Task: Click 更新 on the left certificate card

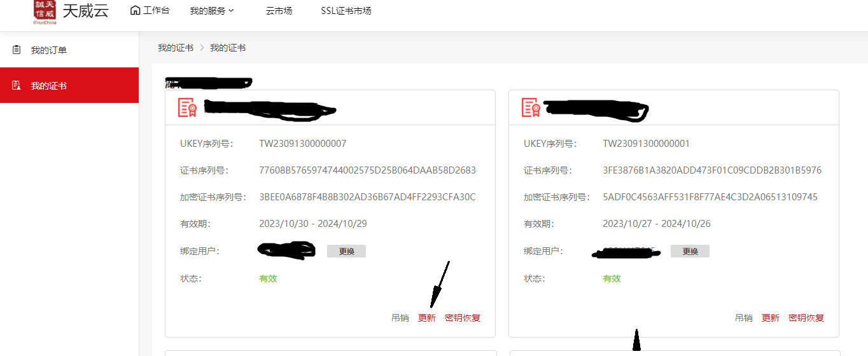Action: (x=427, y=318)
